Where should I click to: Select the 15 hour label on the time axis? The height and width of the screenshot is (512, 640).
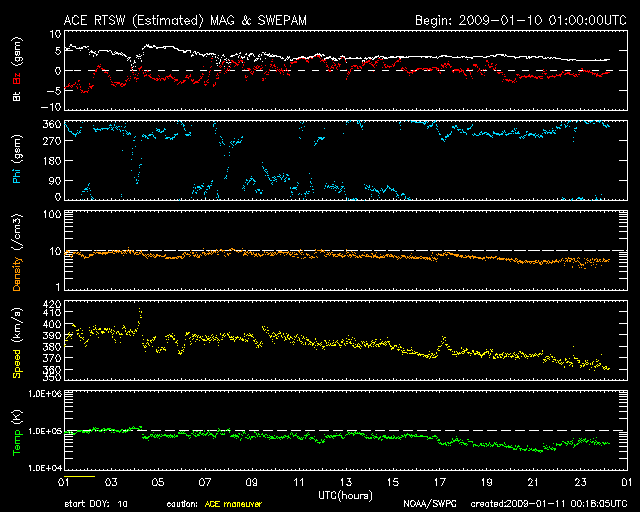393,483
